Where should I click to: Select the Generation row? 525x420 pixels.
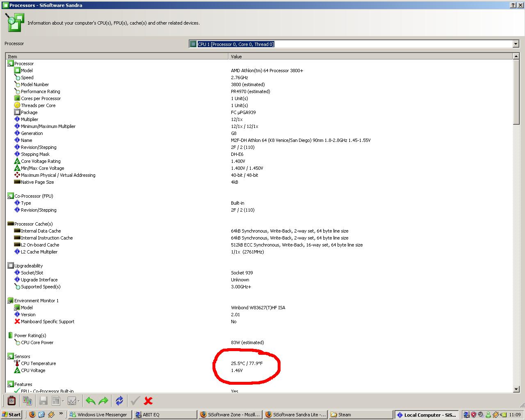tap(259, 133)
